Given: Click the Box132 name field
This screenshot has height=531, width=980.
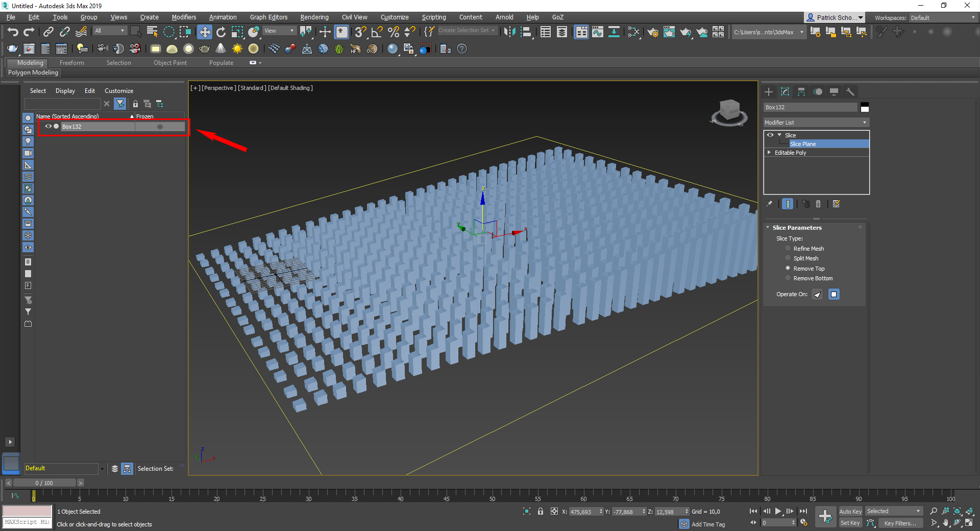Looking at the screenshot, I should click(810, 107).
